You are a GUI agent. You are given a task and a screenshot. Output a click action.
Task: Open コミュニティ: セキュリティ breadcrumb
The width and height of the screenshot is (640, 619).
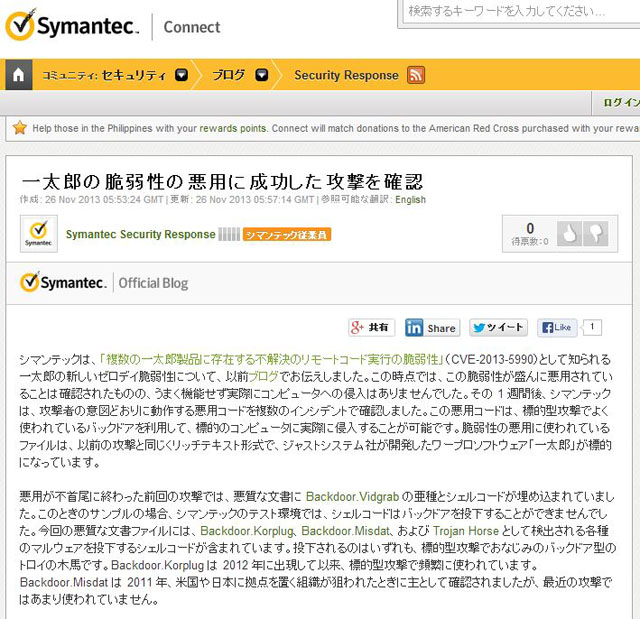tap(104, 75)
